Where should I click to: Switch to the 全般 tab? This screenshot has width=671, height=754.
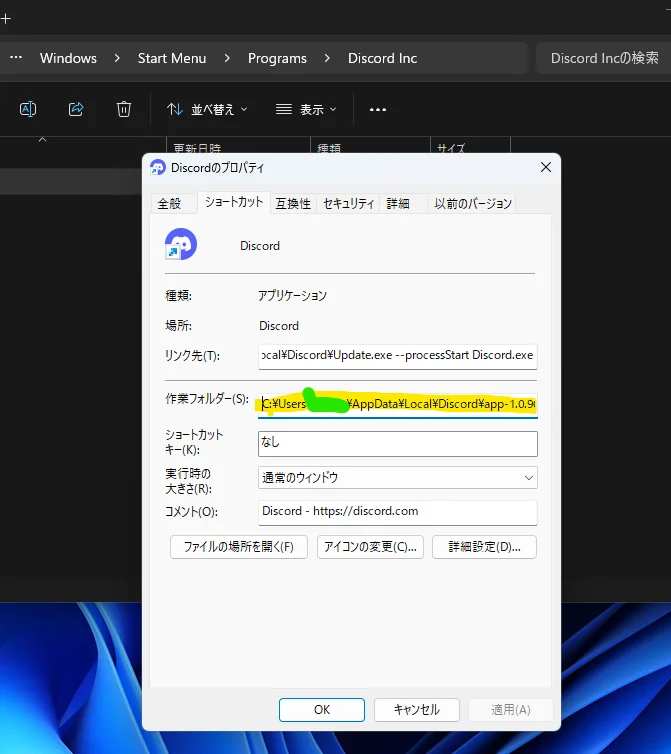click(x=169, y=203)
